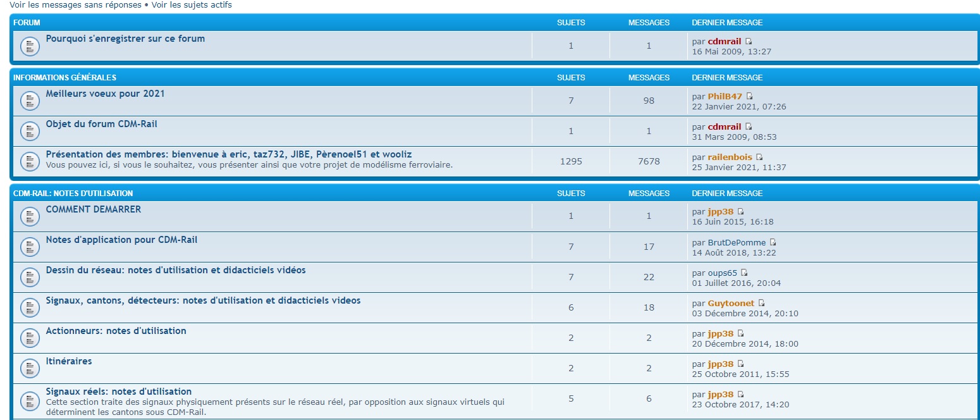View last post icon next to PhilB47
Screen dimensions: 980x420
click(x=750, y=97)
